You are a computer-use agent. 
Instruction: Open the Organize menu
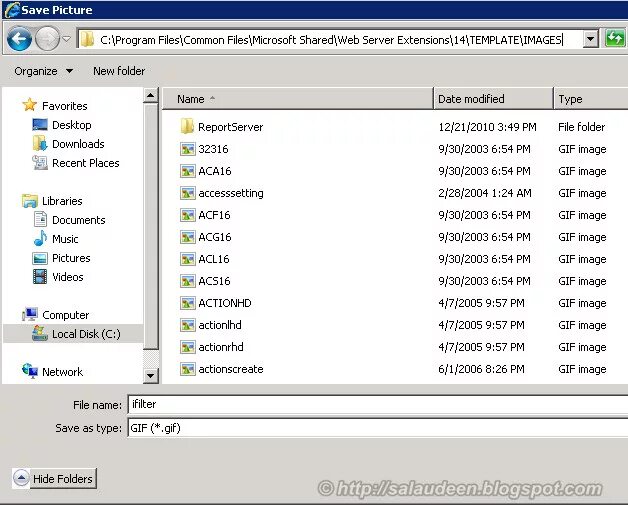(44, 71)
